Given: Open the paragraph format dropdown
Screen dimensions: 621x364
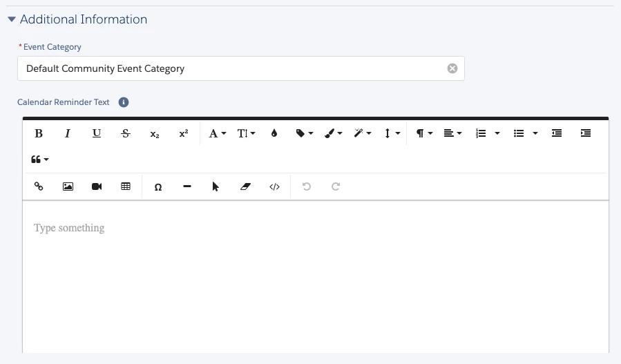Looking at the screenshot, I should pyautogui.click(x=423, y=133).
